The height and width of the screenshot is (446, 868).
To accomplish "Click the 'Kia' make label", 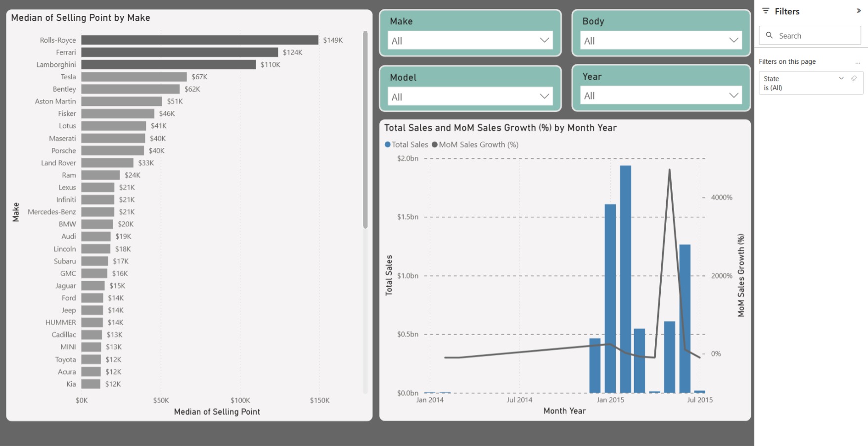I will [x=71, y=384].
